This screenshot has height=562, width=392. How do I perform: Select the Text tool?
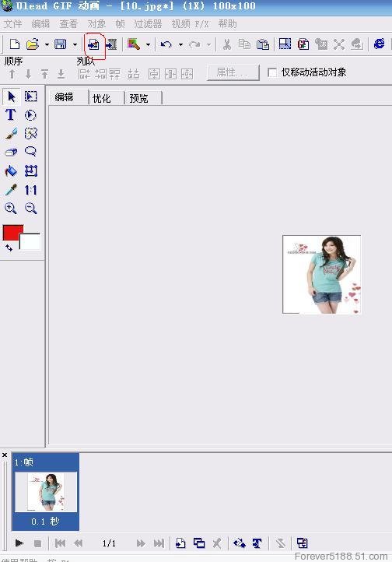(10, 114)
